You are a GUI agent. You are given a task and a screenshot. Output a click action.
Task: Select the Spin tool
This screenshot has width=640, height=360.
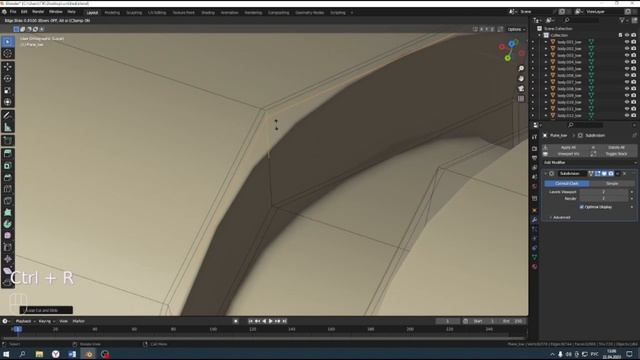click(x=8, y=224)
